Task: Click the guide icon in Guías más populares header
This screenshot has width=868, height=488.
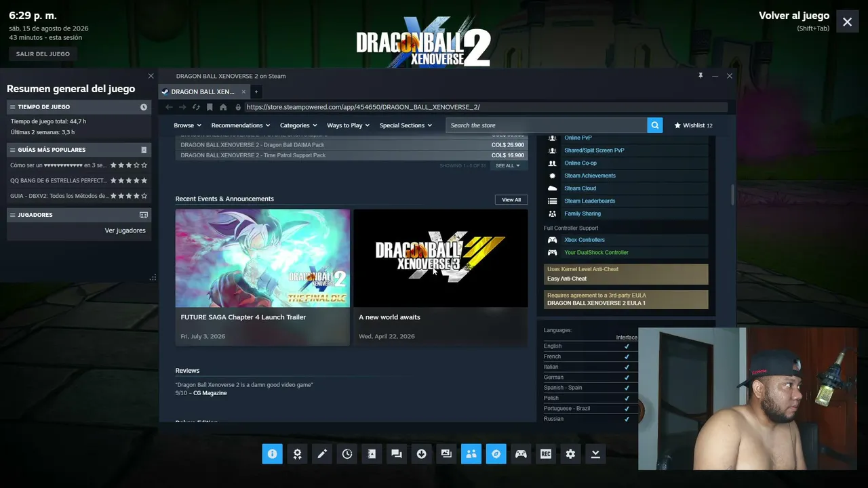Action: [144, 150]
